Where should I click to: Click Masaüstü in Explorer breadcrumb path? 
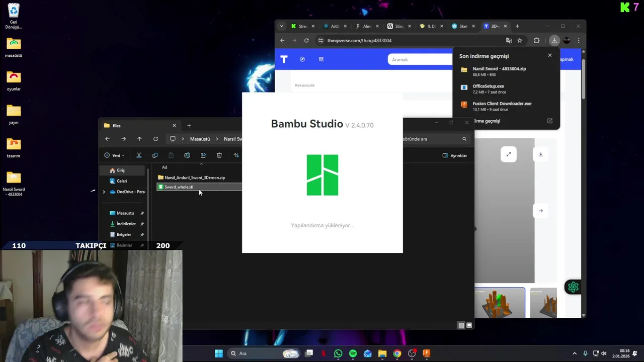coord(200,139)
